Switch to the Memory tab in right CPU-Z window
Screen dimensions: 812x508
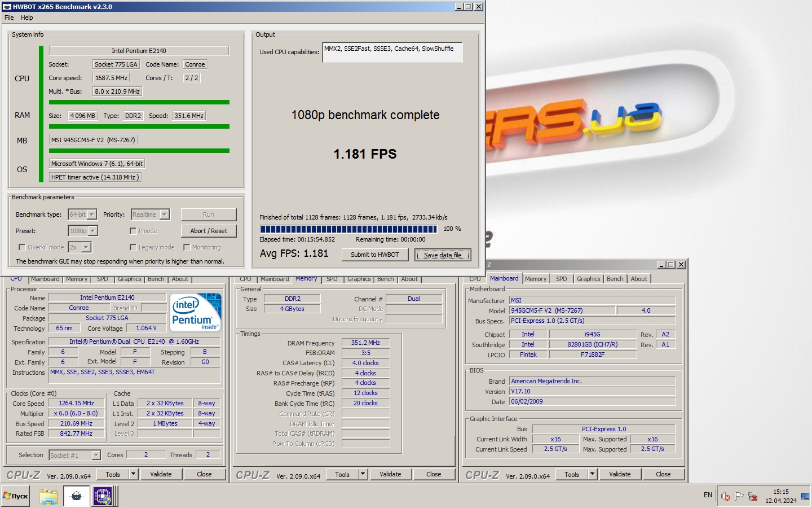click(536, 279)
